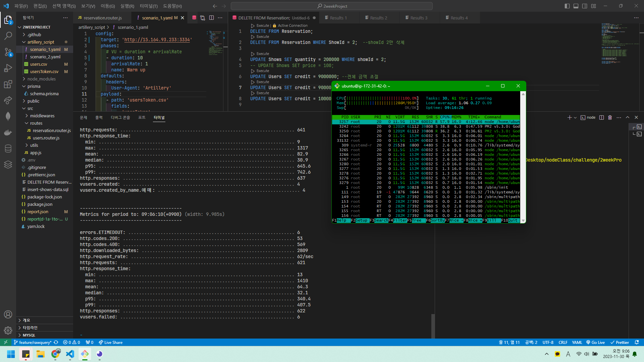
Task: Open reservation.router.js in the file tree
Action: click(52, 130)
